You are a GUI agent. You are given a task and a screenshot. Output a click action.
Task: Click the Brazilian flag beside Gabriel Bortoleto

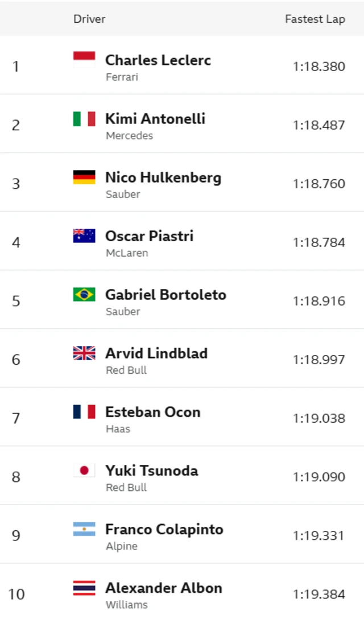coord(84,294)
